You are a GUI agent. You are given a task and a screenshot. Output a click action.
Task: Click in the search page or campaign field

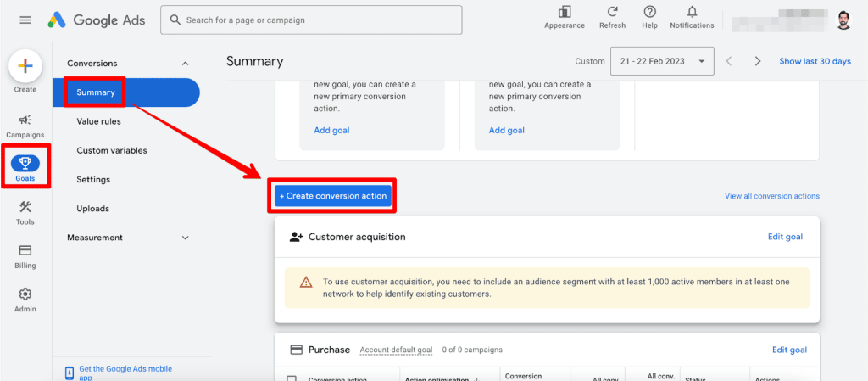[311, 20]
